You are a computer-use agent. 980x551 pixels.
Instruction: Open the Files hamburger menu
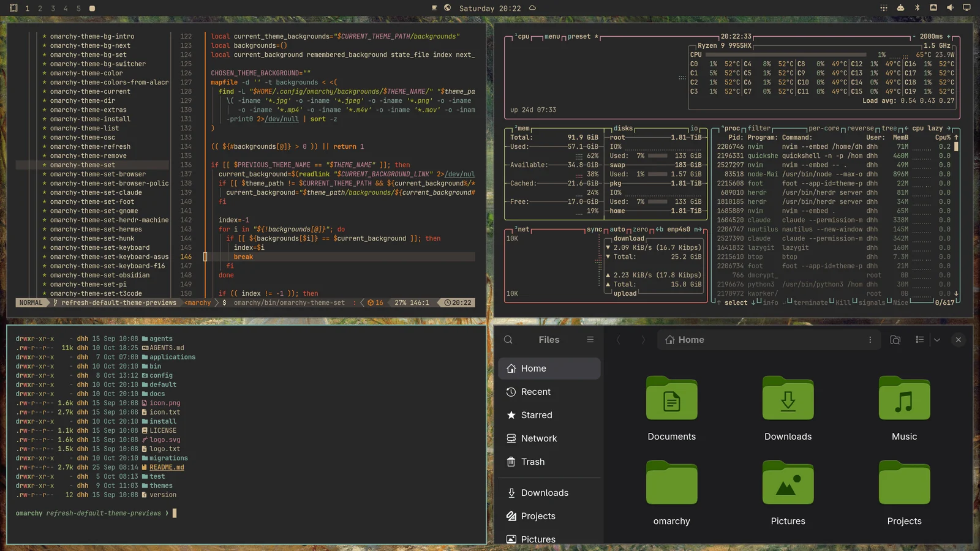pyautogui.click(x=590, y=340)
